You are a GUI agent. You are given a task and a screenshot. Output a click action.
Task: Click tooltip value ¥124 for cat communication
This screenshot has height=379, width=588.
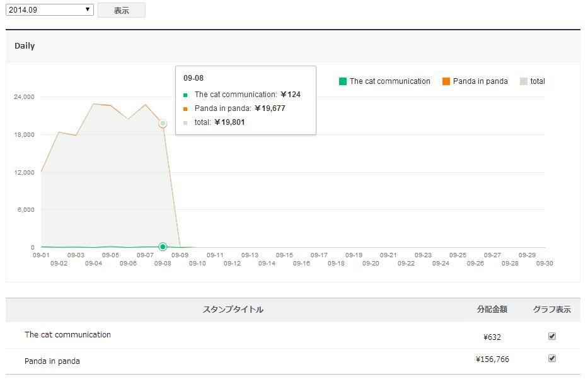coord(291,95)
